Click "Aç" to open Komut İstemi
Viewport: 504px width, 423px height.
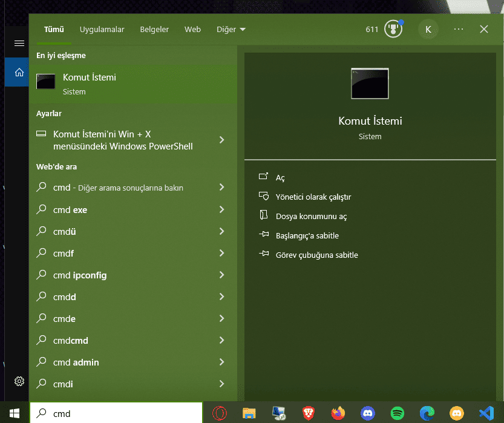(x=280, y=177)
